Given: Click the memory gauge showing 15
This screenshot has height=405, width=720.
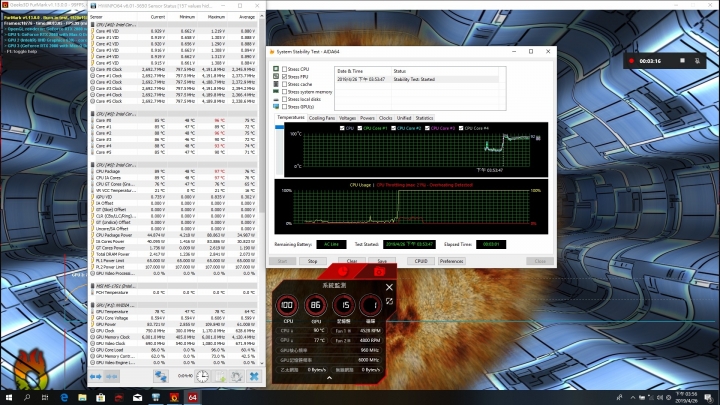Looking at the screenshot, I should click(343, 305).
